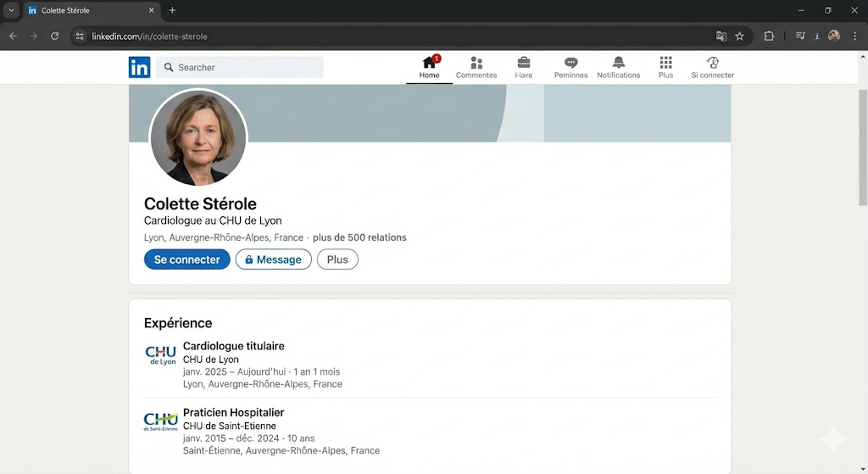Select the Colette Stérole browser tab
This screenshot has width=868, height=474.
[92, 10]
